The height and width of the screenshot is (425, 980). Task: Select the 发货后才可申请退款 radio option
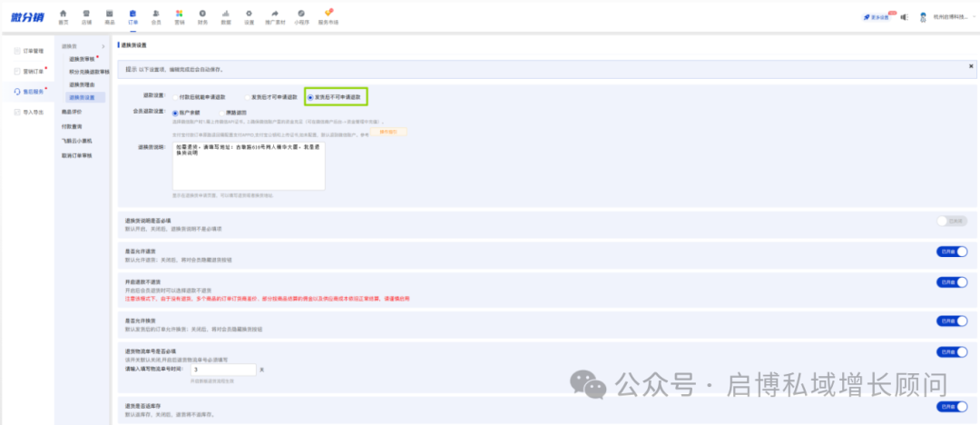pos(245,96)
